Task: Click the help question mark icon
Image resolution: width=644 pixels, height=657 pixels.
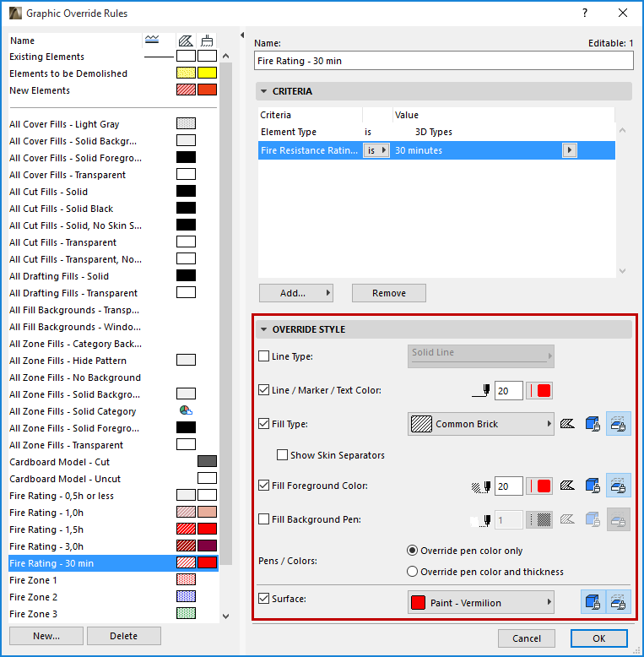Action: 585,13
